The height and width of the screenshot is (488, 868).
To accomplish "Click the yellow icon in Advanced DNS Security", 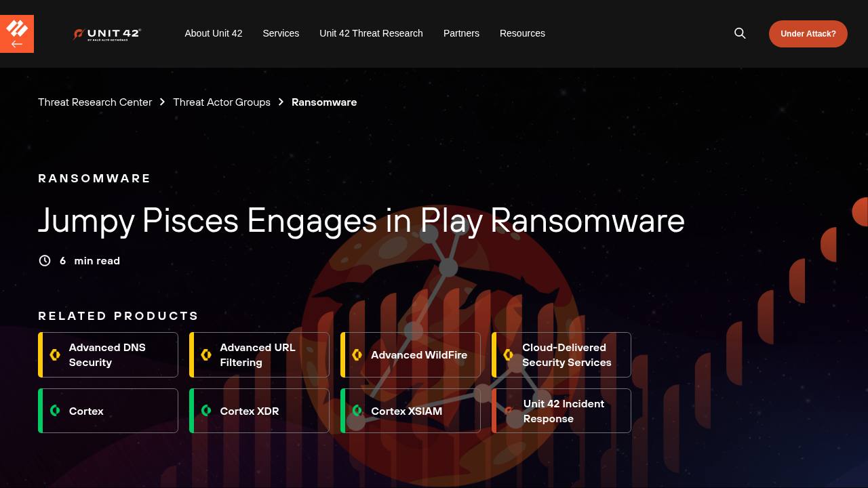I will tap(55, 354).
